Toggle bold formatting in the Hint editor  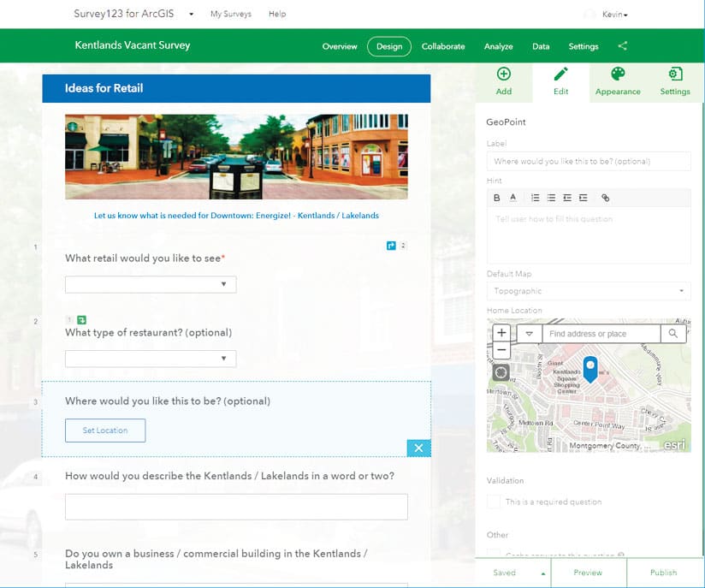496,197
